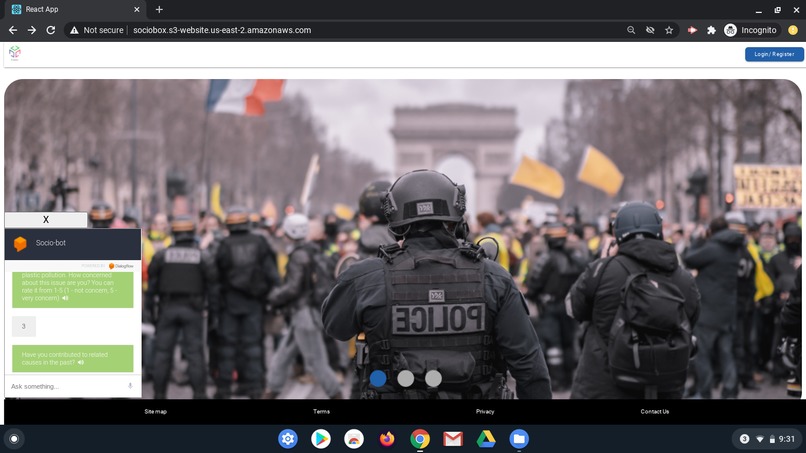This screenshot has height=453, width=806.
Task: Launch Firefox from the shelf
Action: tap(387, 439)
